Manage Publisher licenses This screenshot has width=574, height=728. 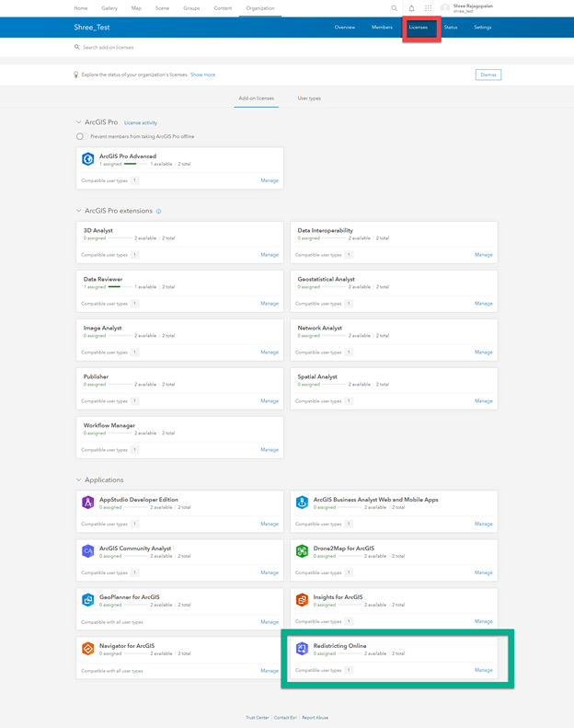pyautogui.click(x=270, y=401)
